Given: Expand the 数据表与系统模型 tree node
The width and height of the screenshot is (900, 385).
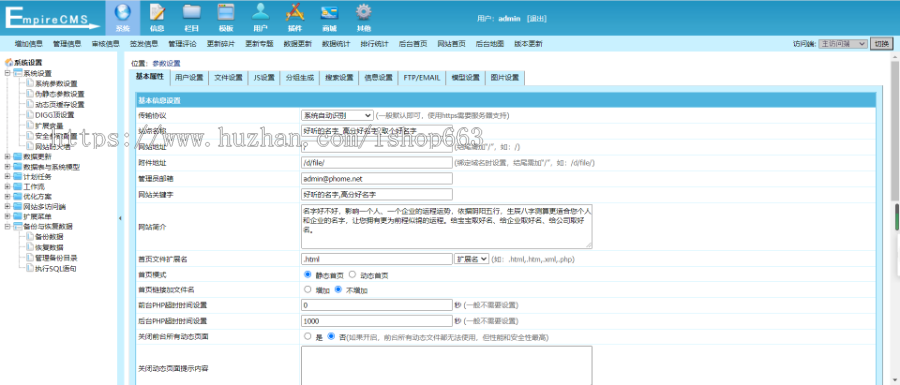Looking at the screenshot, I should click(x=7, y=167).
